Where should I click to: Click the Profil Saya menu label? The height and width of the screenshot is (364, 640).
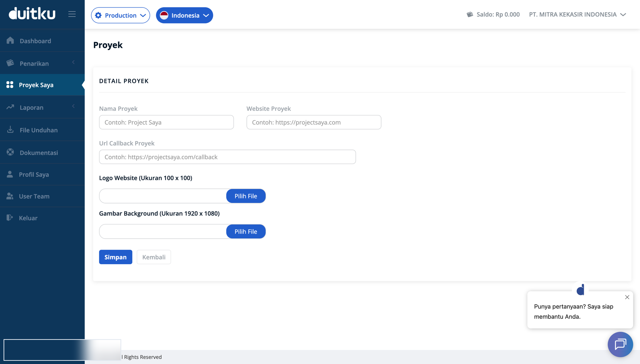click(x=34, y=174)
